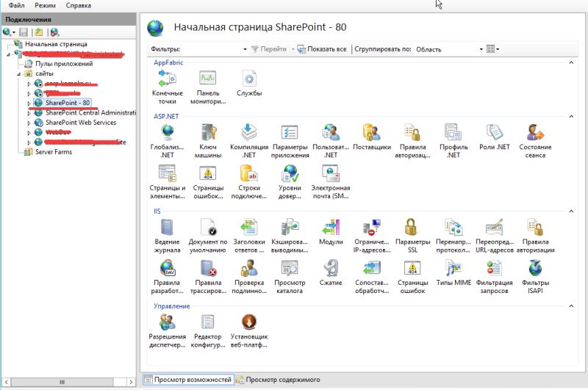This screenshot has height=390, width=588.
Task: Open Параметры приложения feature
Action: point(290,141)
